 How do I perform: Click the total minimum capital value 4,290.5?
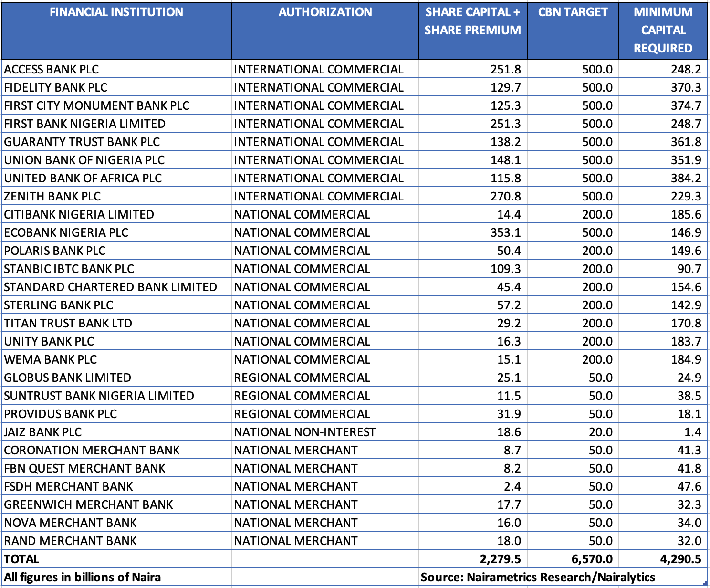point(680,559)
